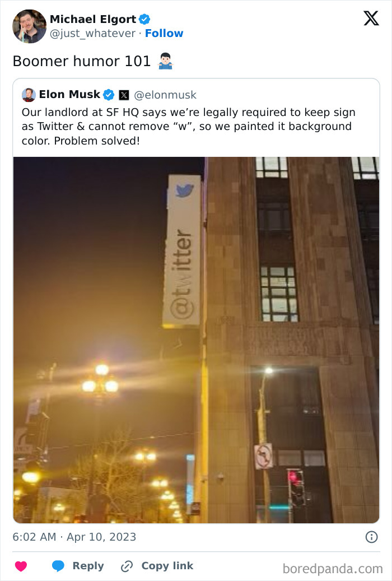
Task: Open Michael Elgort's profile picture
Action: point(29,26)
